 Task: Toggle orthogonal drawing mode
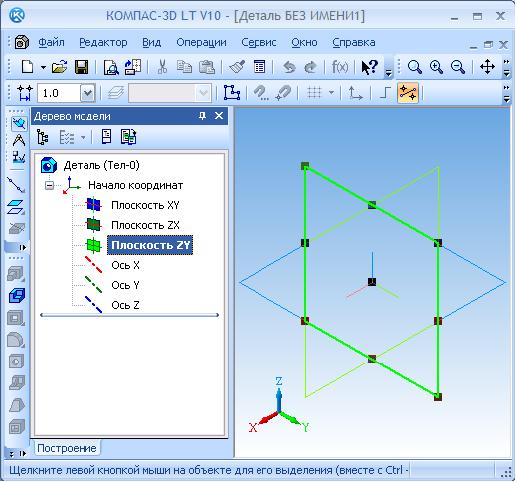tap(385, 92)
